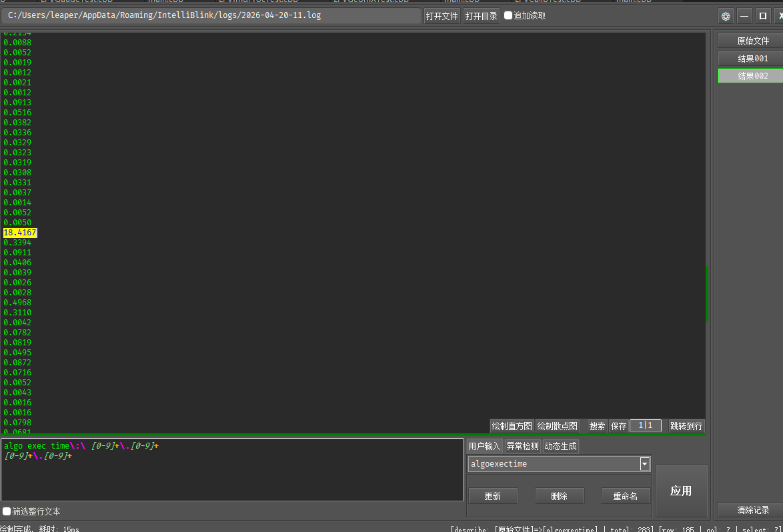Click 绘制直方图 to draw histogram
783x532 pixels.
(x=512, y=426)
